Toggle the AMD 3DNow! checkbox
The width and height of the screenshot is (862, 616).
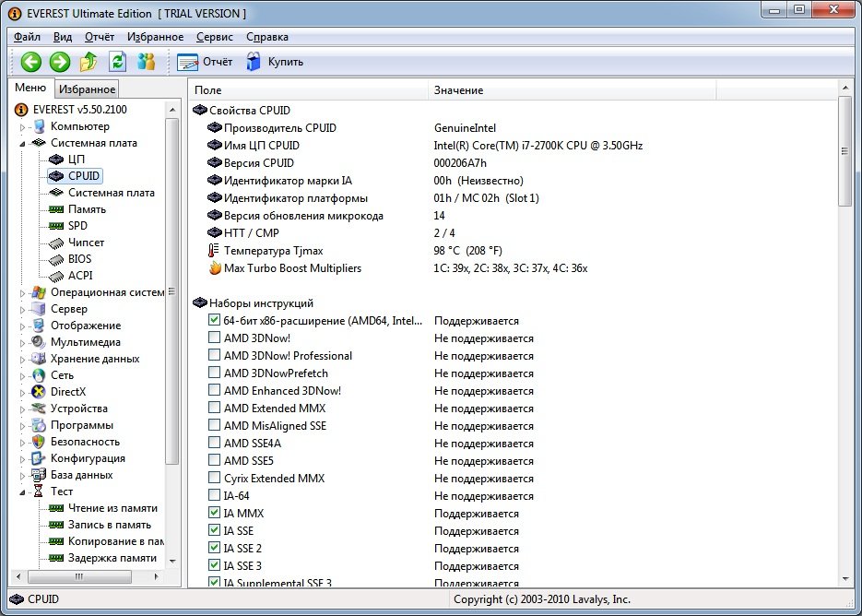click(215, 338)
